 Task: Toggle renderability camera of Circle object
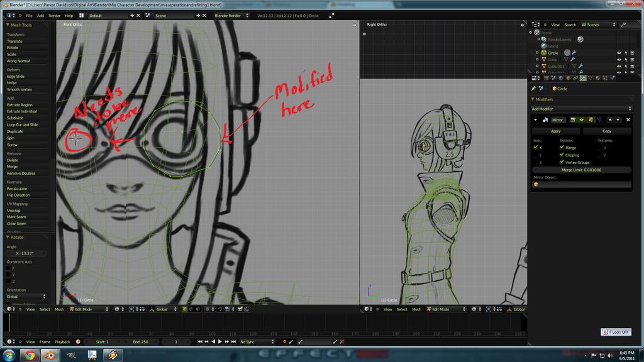click(633, 53)
